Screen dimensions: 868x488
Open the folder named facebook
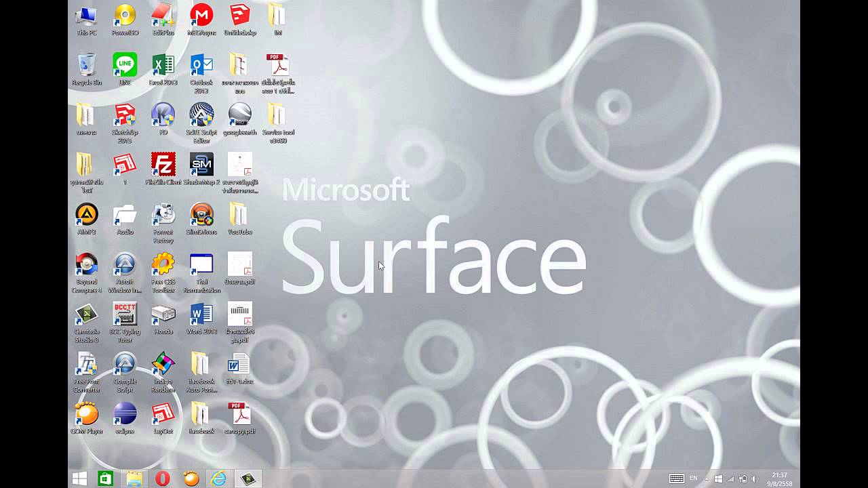click(201, 418)
